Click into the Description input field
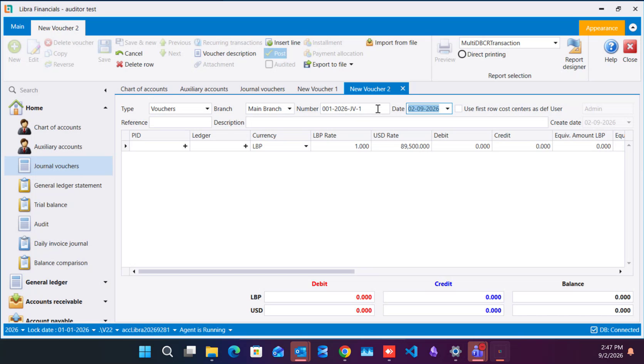The height and width of the screenshot is (364, 644). click(x=397, y=123)
